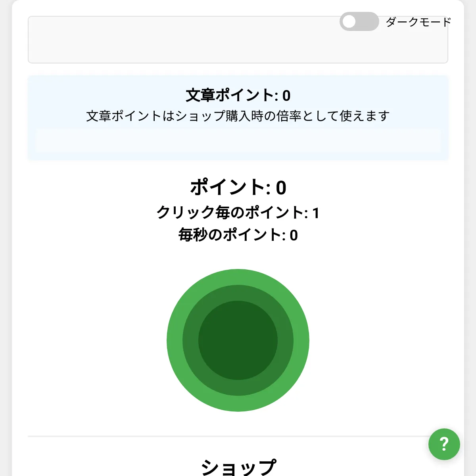Image resolution: width=476 pixels, height=476 pixels.
Task: Click the ポイント: 0 counter text
Action: tap(238, 188)
